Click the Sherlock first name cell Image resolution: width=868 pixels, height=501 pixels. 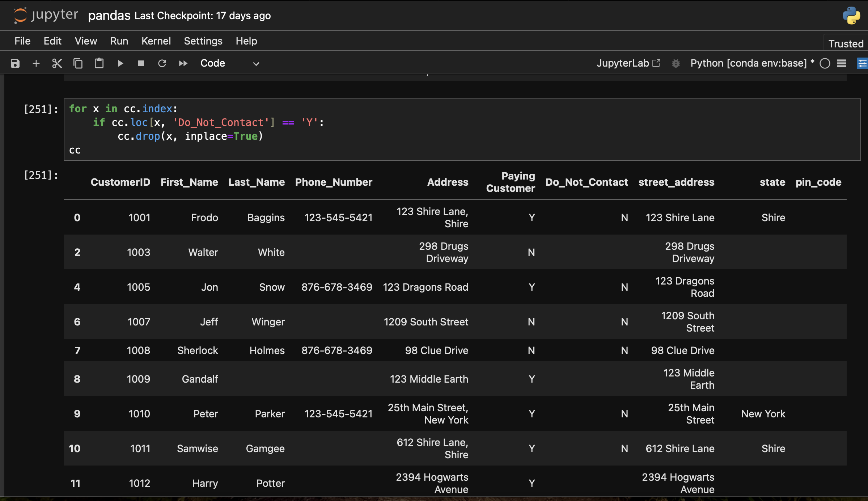click(x=198, y=350)
